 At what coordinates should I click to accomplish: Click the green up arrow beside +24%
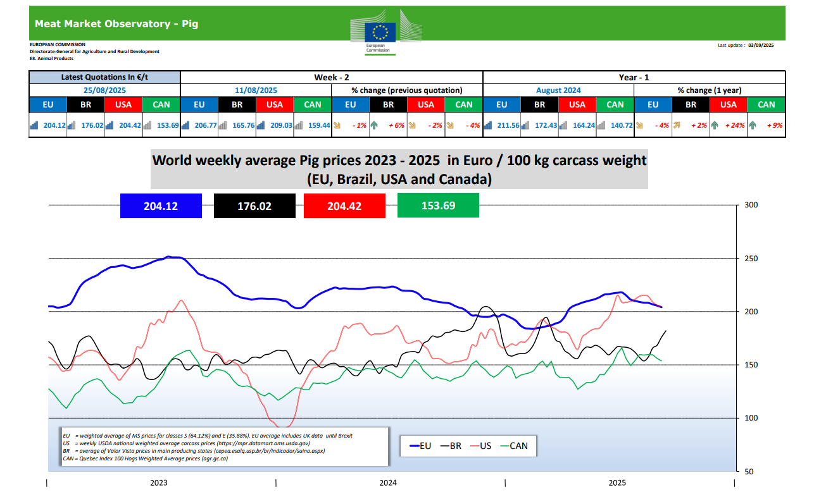tap(715, 125)
